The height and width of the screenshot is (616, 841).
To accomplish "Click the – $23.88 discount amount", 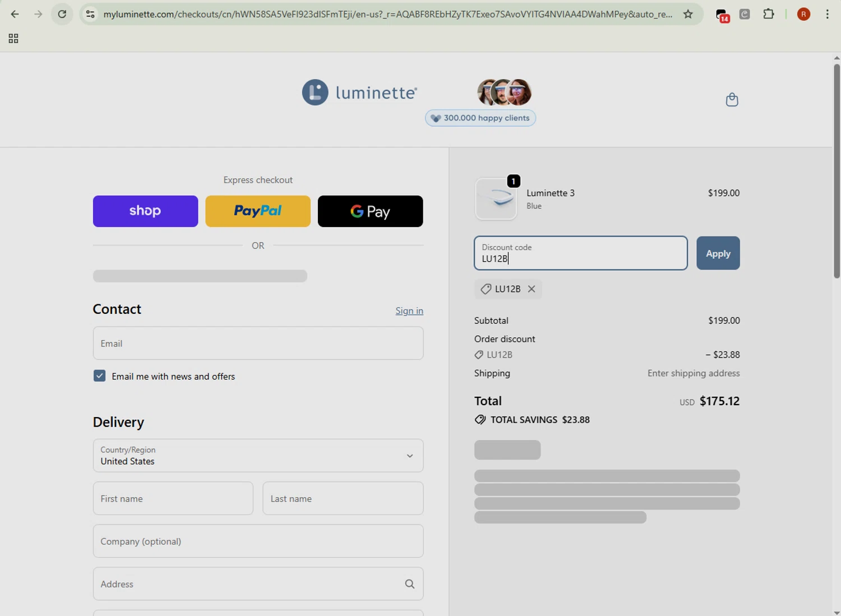I will pos(723,355).
